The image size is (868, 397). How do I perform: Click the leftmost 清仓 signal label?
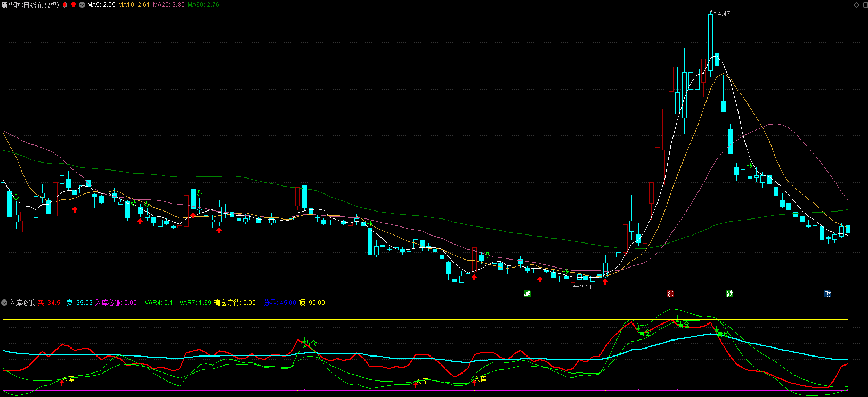point(311,344)
